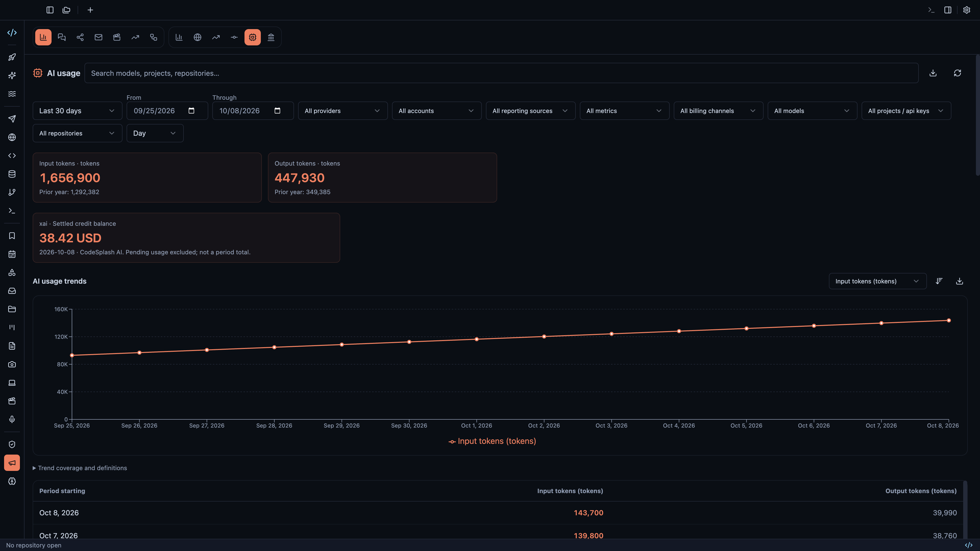Click the megaphone icon in the sidebar

click(12, 463)
